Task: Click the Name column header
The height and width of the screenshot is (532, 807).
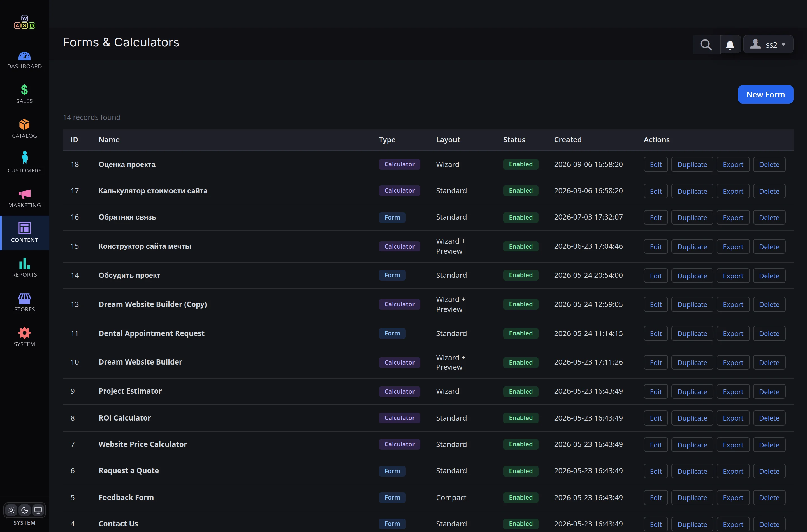Action: point(109,140)
